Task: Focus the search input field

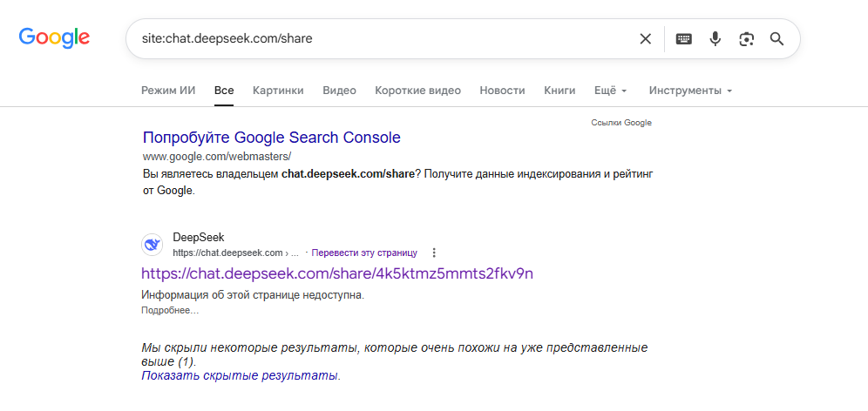Action: tap(382, 38)
